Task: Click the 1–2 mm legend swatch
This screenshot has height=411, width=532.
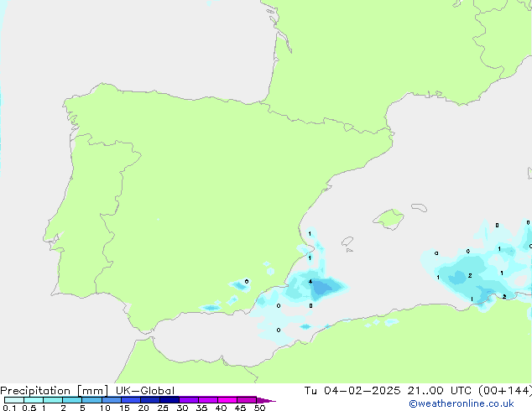Action: tap(53, 400)
